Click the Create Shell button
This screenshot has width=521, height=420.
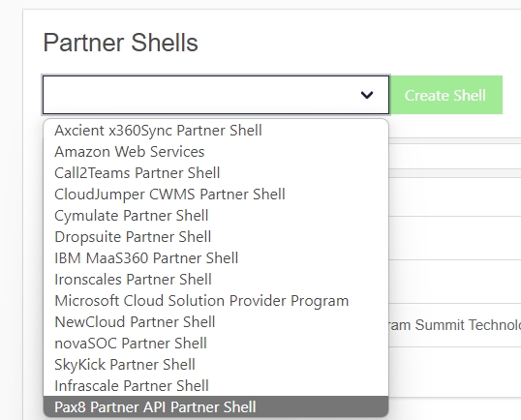[445, 95]
